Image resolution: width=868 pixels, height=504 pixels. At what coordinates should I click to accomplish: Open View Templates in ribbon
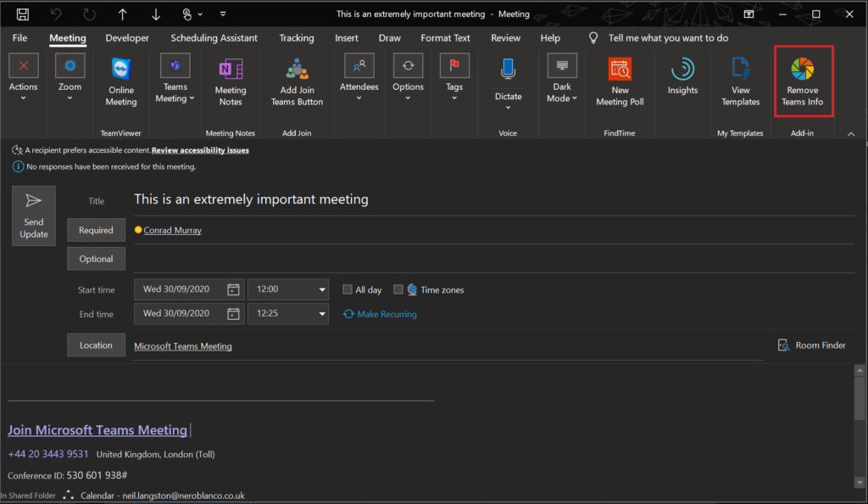click(740, 81)
